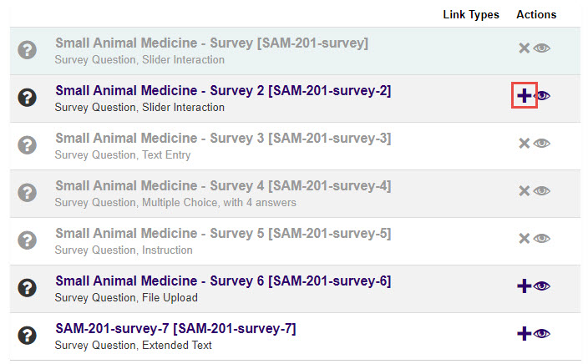
Task: Click the eye icon for Survey 3
Action: coord(542,144)
